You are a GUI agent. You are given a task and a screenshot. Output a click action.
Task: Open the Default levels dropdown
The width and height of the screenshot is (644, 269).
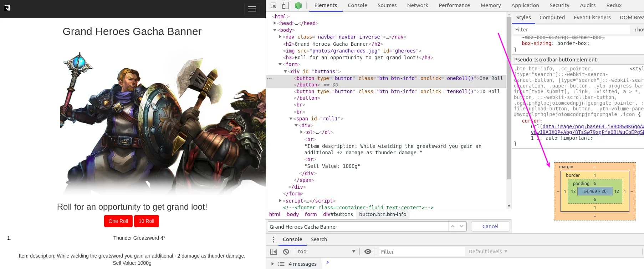coord(487,251)
